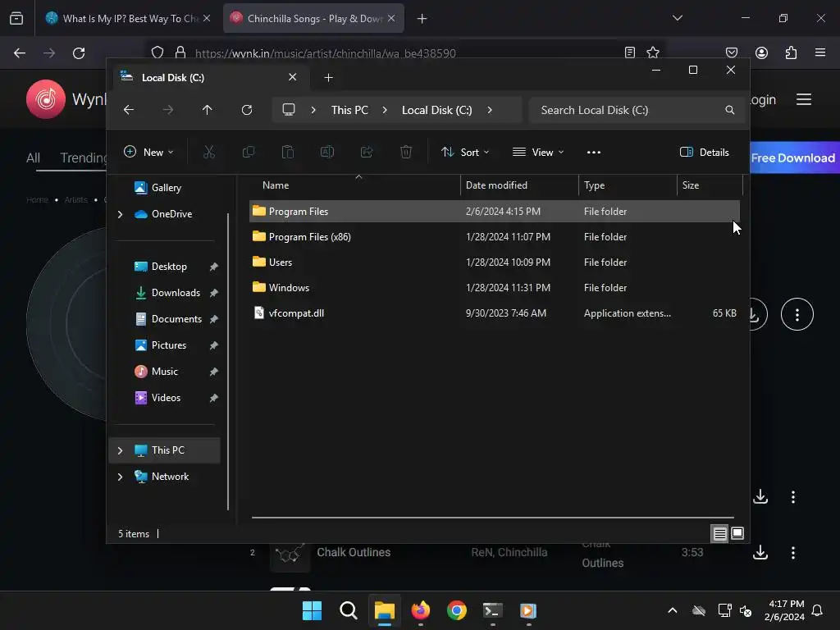Open Firefox account profile icon
The width and height of the screenshot is (840, 630).
pos(761,52)
